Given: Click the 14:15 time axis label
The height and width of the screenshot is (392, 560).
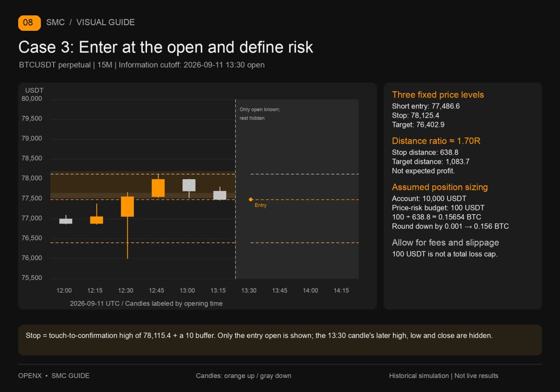Looking at the screenshot, I should 341,290.
